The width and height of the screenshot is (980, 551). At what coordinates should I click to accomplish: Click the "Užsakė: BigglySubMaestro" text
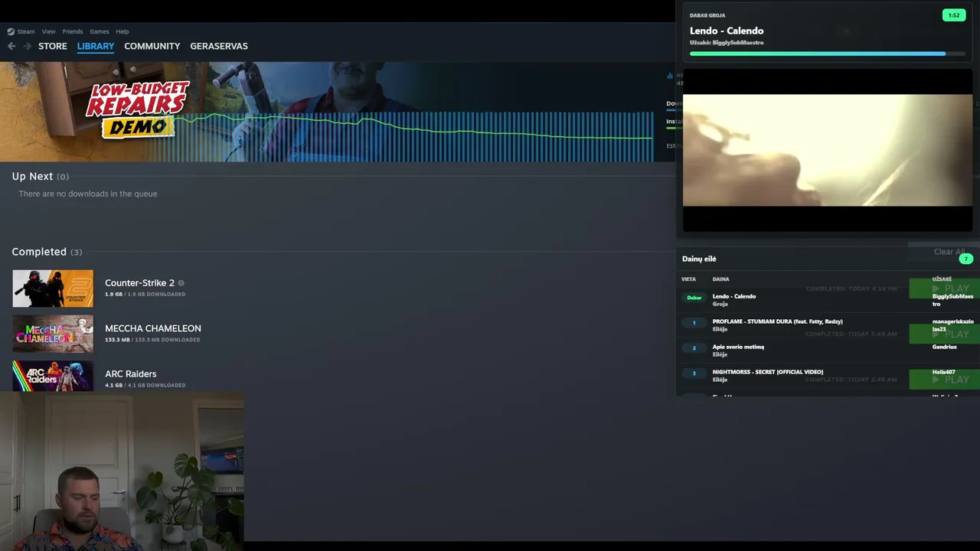(727, 43)
